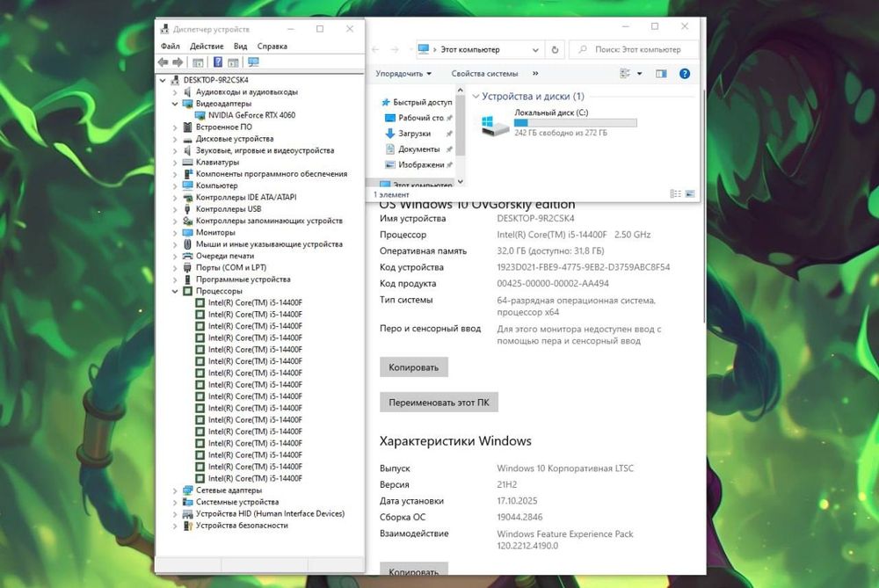Viewport: 879px width, 588px height.
Task: Click Свойства системы in Explorer toolbar
Action: pyautogui.click(x=484, y=74)
